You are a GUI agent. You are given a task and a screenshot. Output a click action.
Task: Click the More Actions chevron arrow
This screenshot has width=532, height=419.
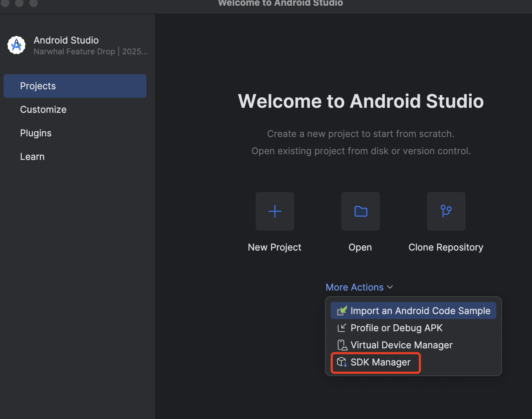[390, 287]
